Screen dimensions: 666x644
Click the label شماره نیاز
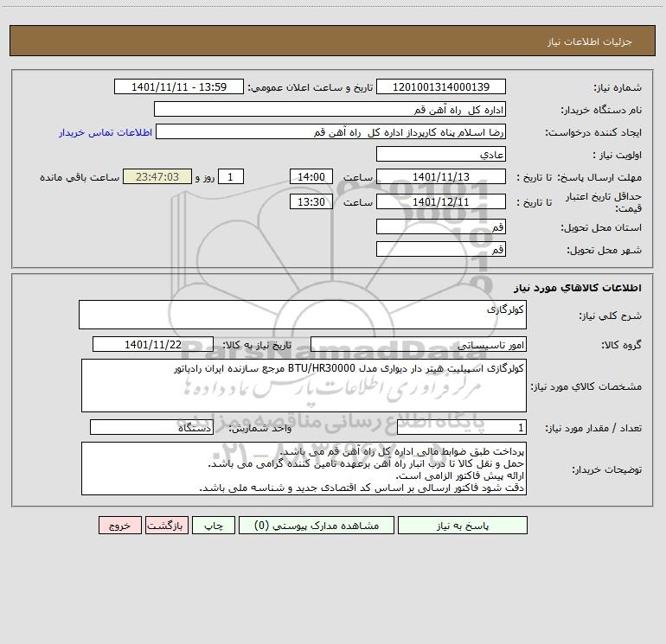[x=618, y=87]
